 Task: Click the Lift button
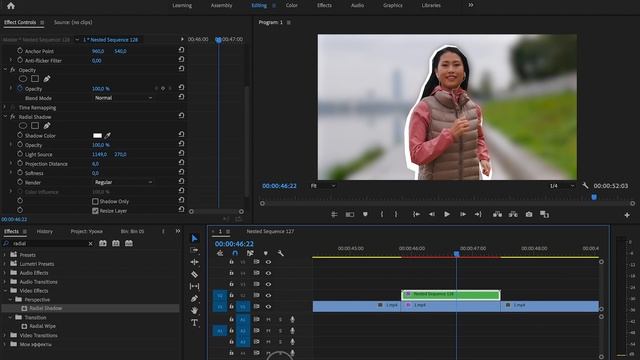(498, 214)
